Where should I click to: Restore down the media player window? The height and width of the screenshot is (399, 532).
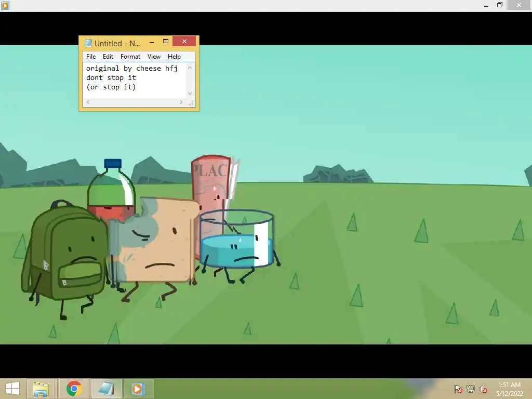pyautogui.click(x=499, y=5)
